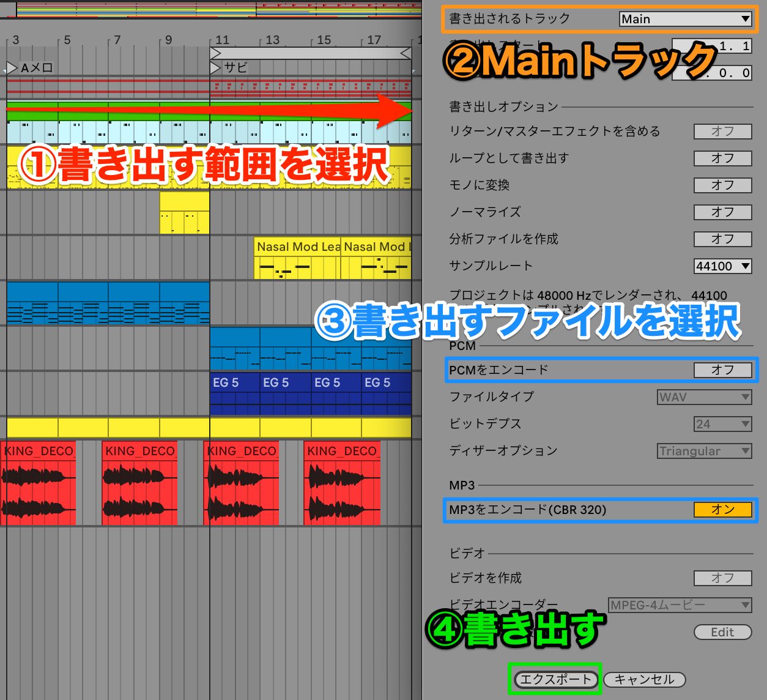The width and height of the screenshot is (767, 700).
Task: Click bar 13 on the timeline ruler
Action: point(272,40)
